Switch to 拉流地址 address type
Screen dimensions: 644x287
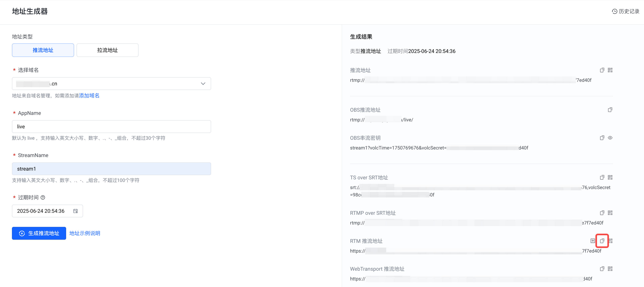pos(107,50)
